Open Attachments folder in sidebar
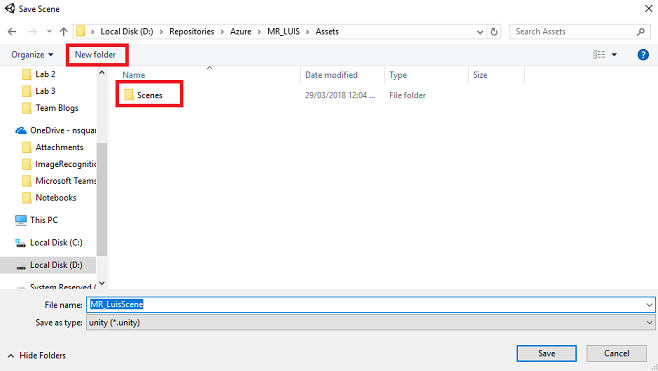This screenshot has width=658, height=371. (52, 147)
